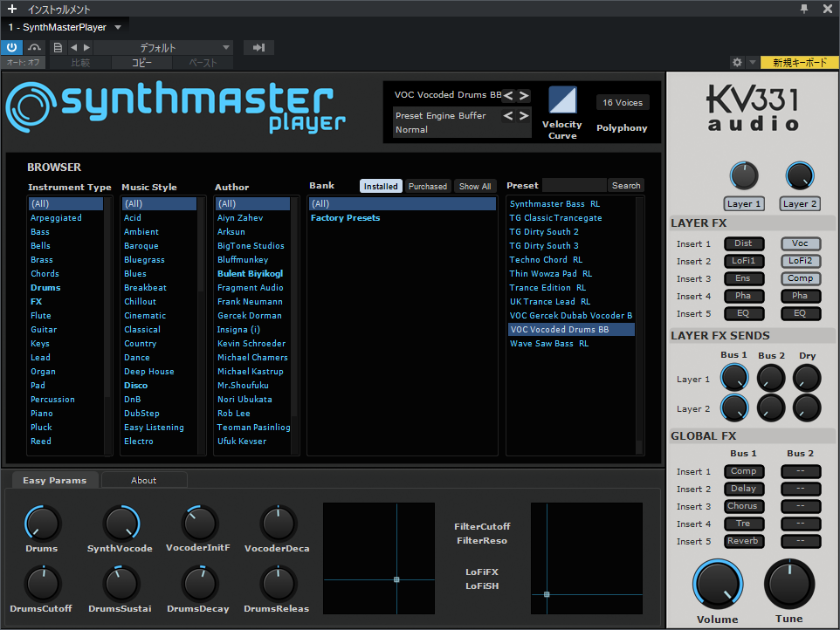Switch to the Easy Params tab
840x630 pixels.
click(x=55, y=480)
